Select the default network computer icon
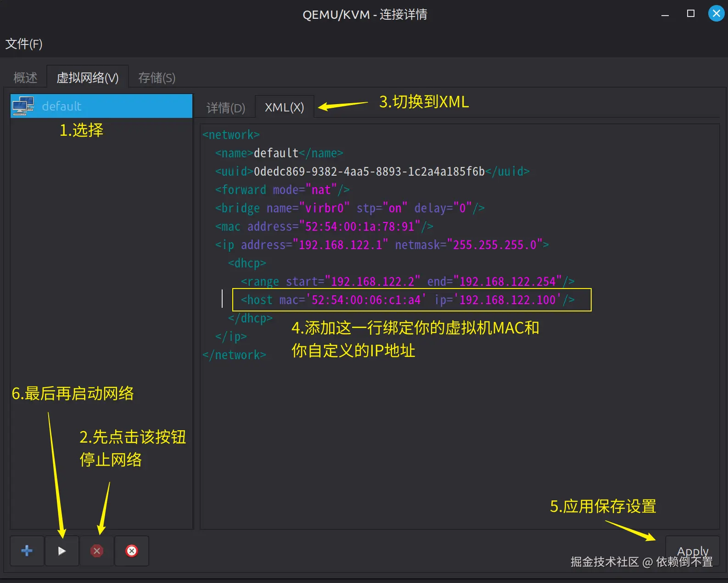Screen dimensions: 728x583 (x=23, y=106)
